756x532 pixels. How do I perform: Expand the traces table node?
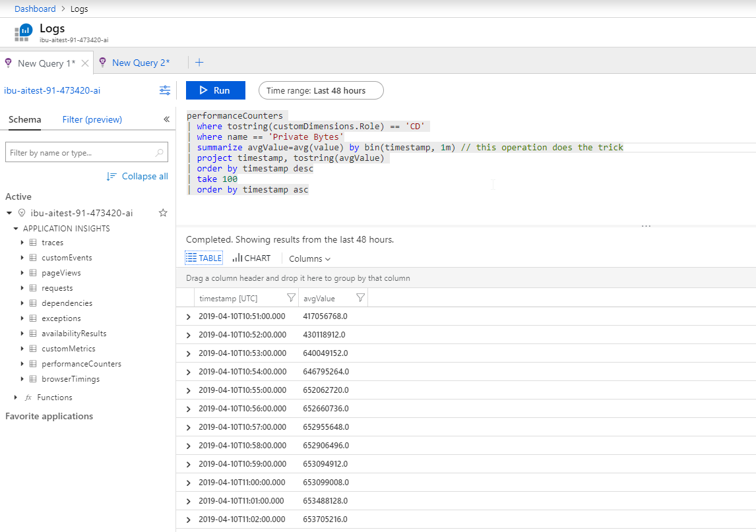(22, 243)
